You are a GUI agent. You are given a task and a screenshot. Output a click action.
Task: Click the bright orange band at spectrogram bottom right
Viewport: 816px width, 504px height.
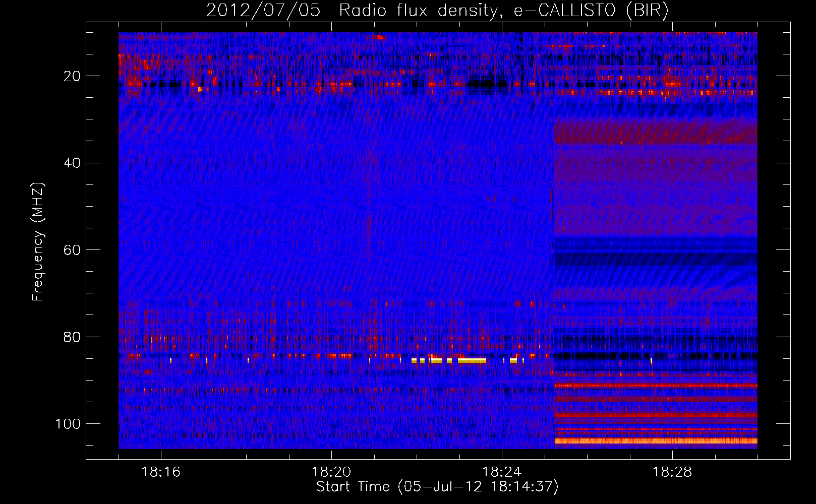tap(656, 441)
